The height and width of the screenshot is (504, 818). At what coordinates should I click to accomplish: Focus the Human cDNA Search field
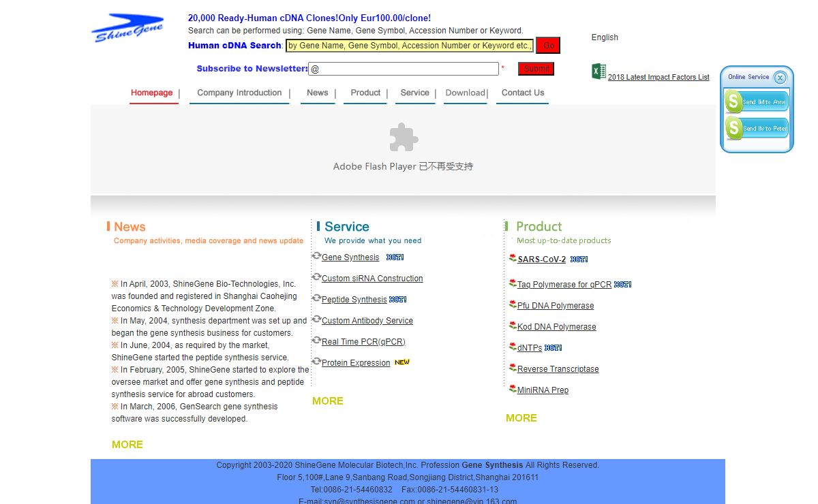(x=410, y=46)
